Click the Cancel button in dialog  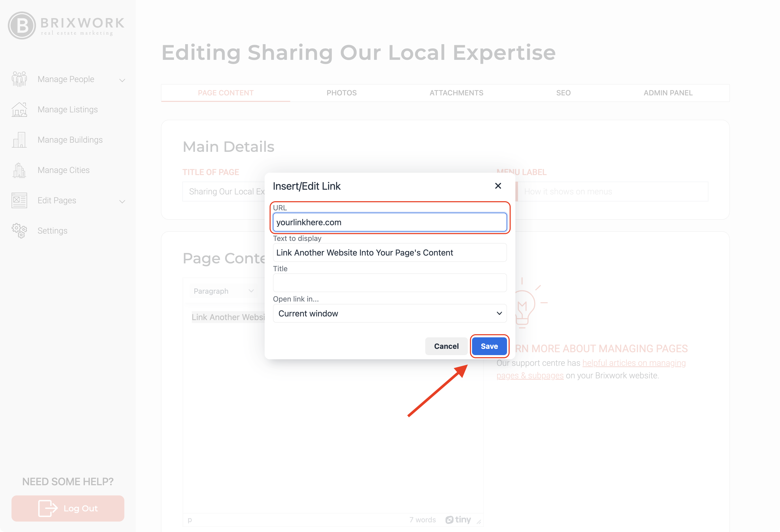446,346
